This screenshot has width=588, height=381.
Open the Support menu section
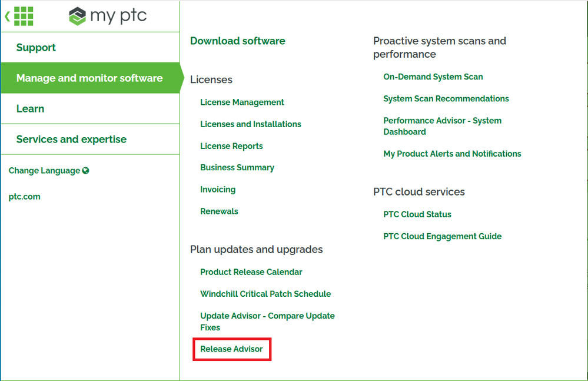coord(90,47)
